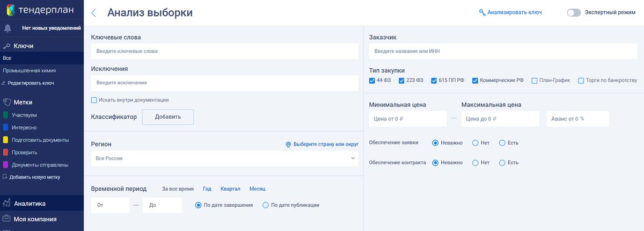This screenshot has height=231, width=644.
Task: Enable Искать внутри документации checkbox
Action: click(x=94, y=100)
